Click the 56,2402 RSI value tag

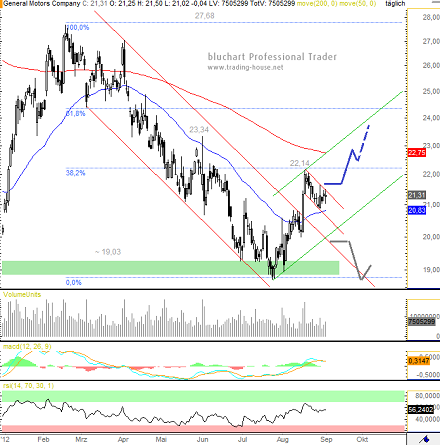click(x=421, y=409)
